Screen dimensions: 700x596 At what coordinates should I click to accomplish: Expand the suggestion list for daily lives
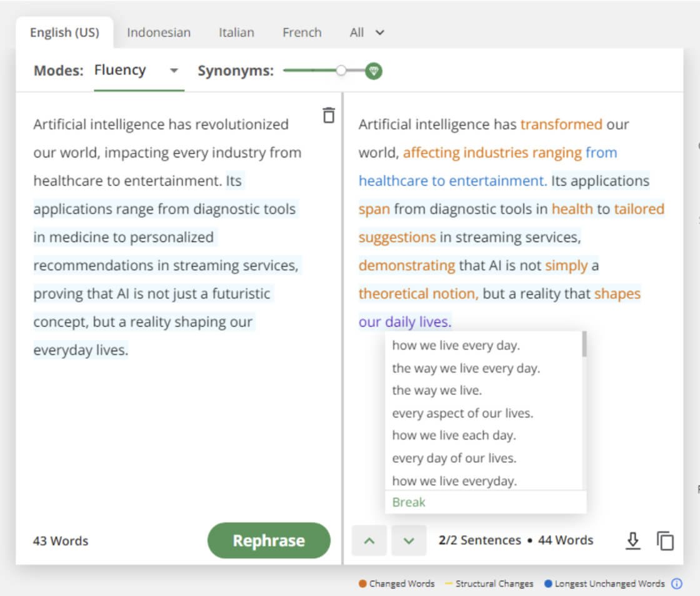pyautogui.click(x=406, y=321)
